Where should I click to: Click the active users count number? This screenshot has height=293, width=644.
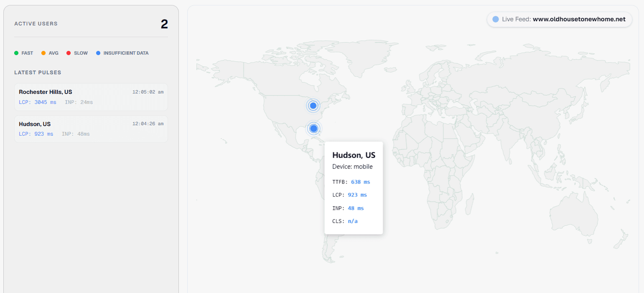click(164, 24)
